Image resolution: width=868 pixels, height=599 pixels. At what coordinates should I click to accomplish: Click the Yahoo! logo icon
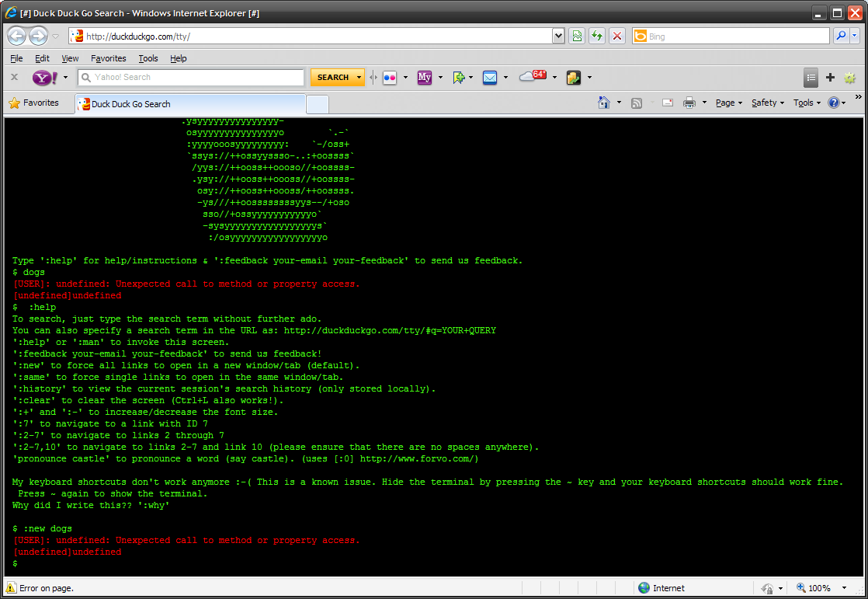[45, 78]
